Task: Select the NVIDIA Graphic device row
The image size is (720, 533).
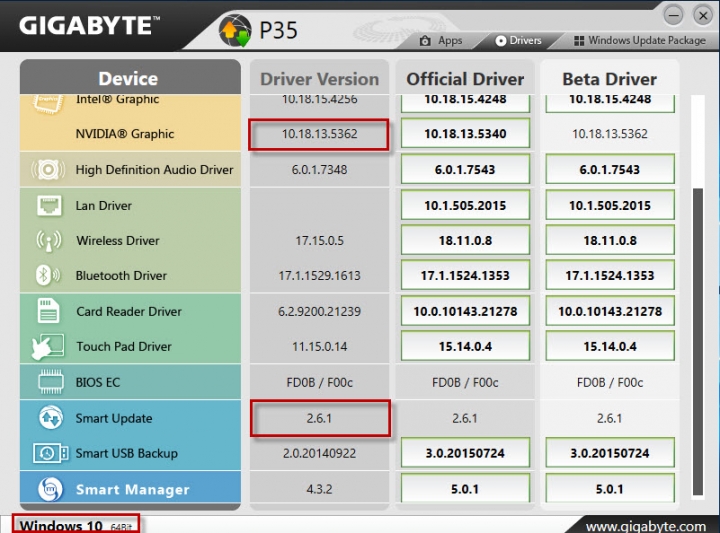Action: [x=130, y=134]
